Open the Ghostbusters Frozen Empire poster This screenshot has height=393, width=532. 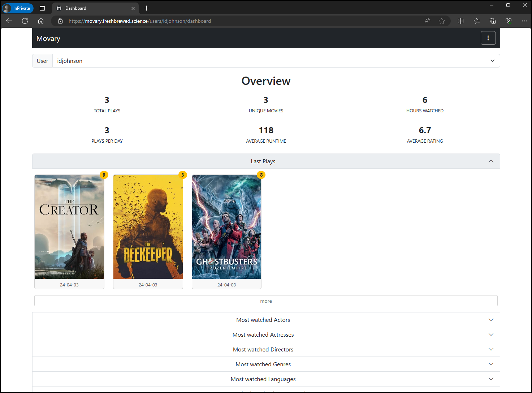226,227
